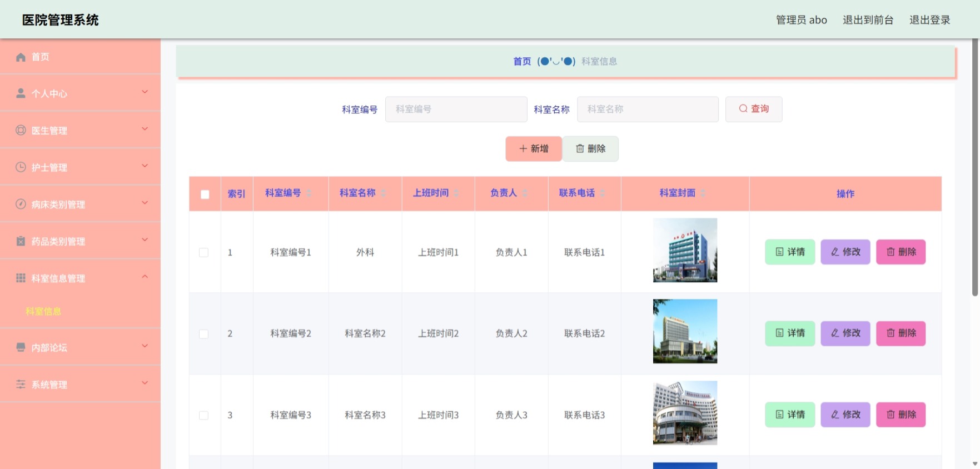Click the toolbar 删除 batch delete button
This screenshot has height=469, width=980.
pos(590,148)
